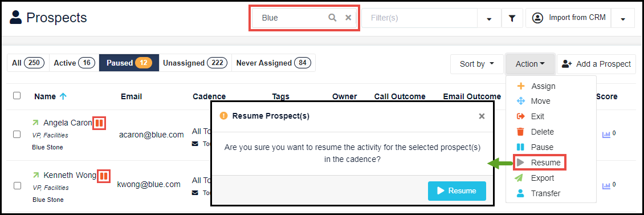Clear the Blue search text
This screenshot has height=215, width=644.
(348, 18)
